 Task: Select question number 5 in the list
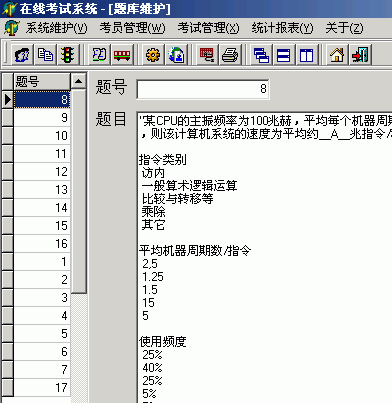click(x=42, y=333)
